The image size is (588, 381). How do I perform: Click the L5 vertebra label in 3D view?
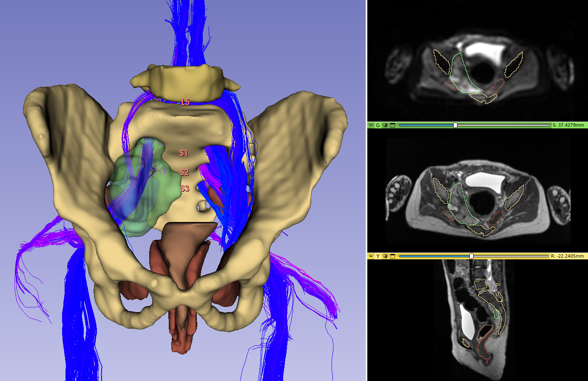coord(185,102)
